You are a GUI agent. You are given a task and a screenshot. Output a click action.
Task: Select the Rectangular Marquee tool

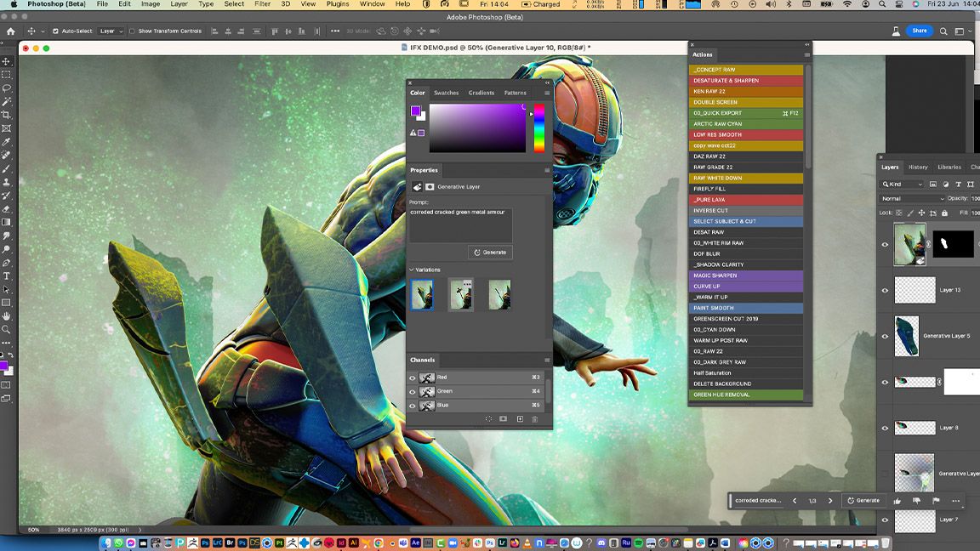(6, 74)
